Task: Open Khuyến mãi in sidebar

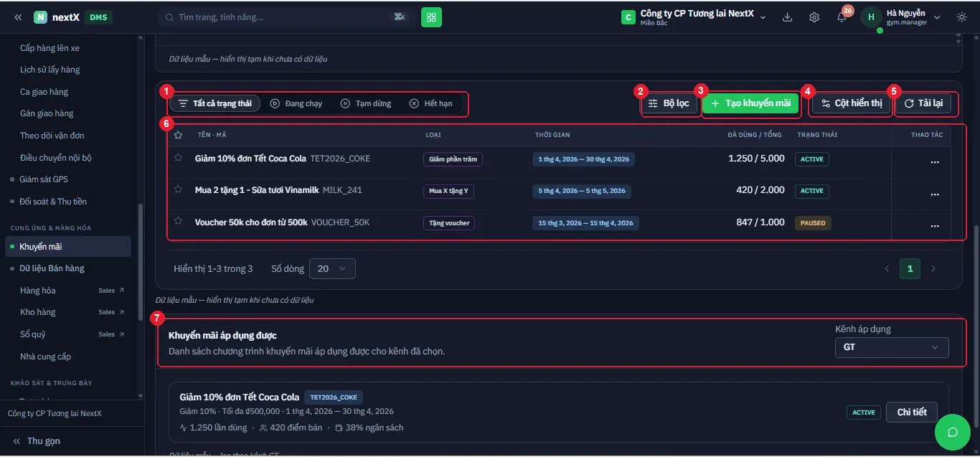Action: point(68,247)
